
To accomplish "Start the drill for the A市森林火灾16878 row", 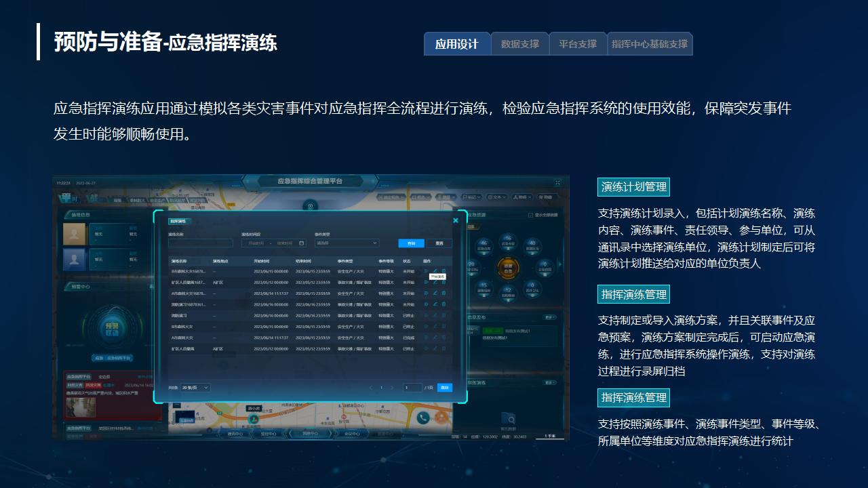I will (426, 293).
